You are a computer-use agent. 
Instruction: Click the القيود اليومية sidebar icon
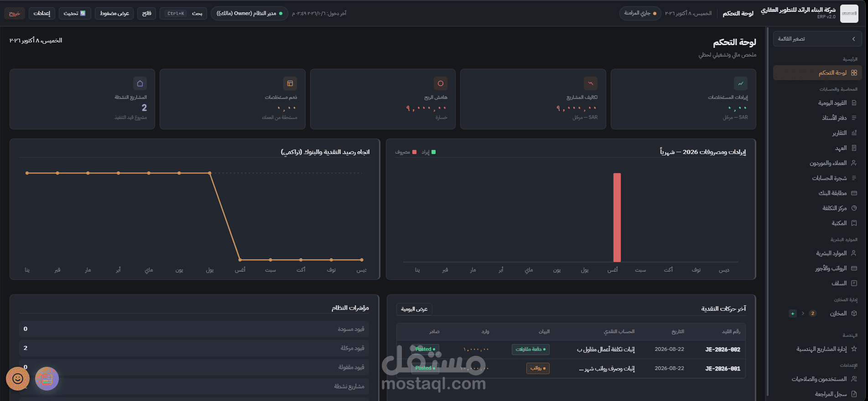coord(854,103)
